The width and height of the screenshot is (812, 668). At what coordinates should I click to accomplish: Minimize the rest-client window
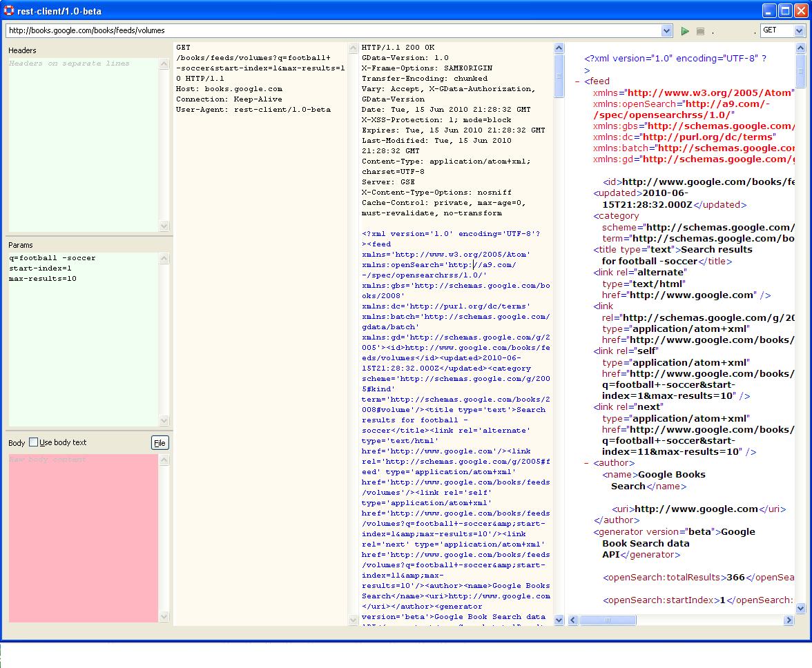(768, 10)
